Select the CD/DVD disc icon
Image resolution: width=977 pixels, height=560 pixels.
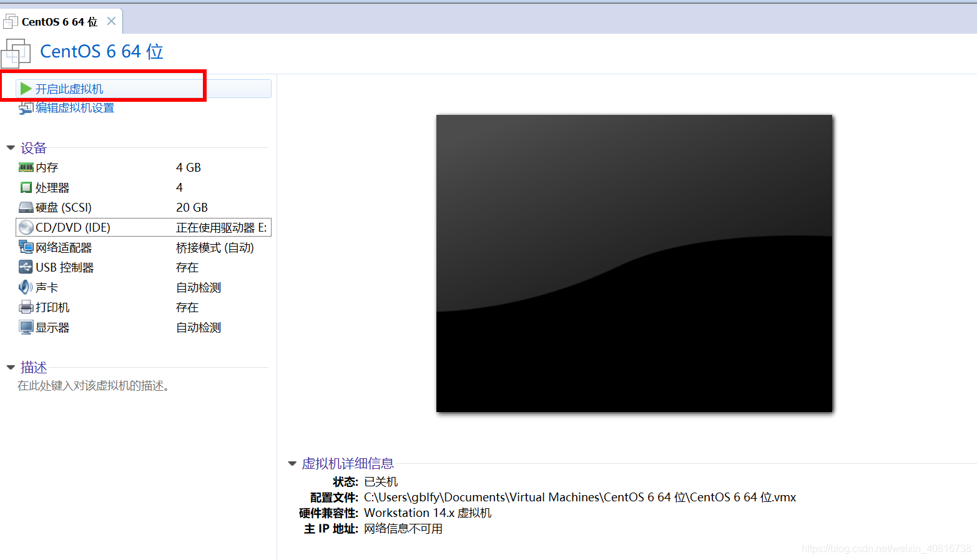[x=26, y=227]
